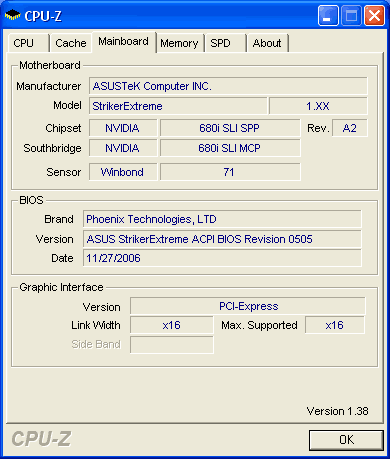
Task: Switch to the Memory tab
Action: (180, 43)
